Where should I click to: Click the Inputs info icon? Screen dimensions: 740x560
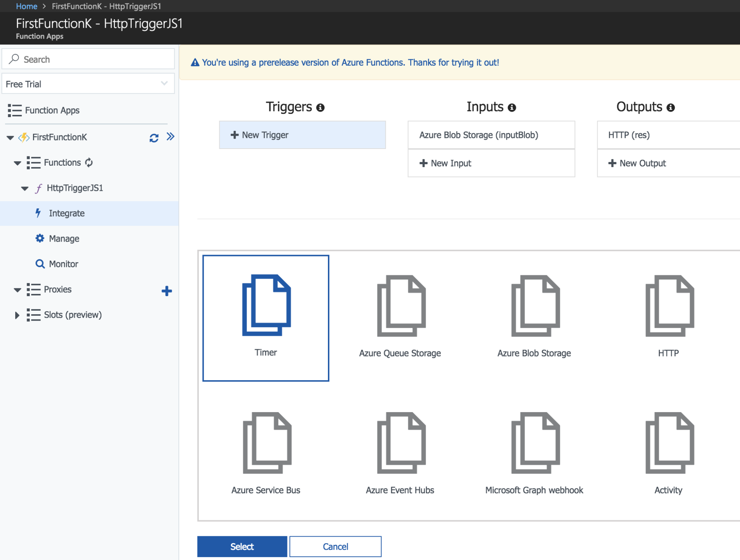tap(512, 107)
